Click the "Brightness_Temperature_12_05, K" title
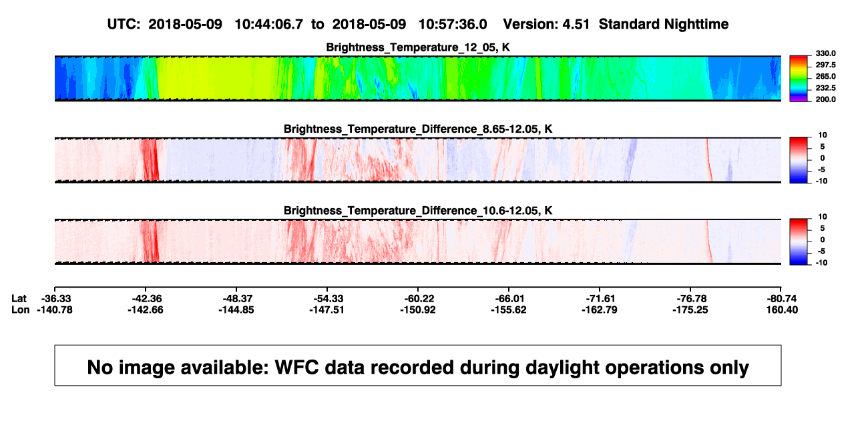This screenshot has width=868, height=445. (418, 47)
